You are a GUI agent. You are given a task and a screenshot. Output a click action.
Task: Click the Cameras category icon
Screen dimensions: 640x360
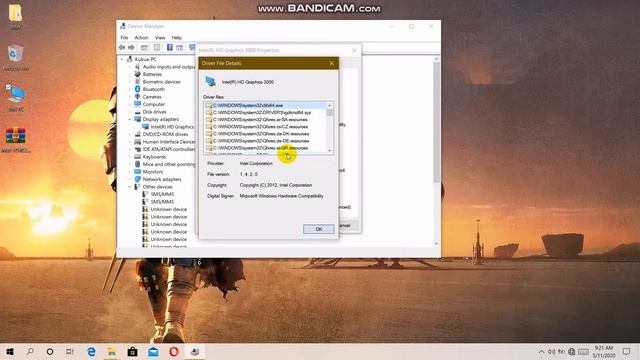[x=138, y=97]
